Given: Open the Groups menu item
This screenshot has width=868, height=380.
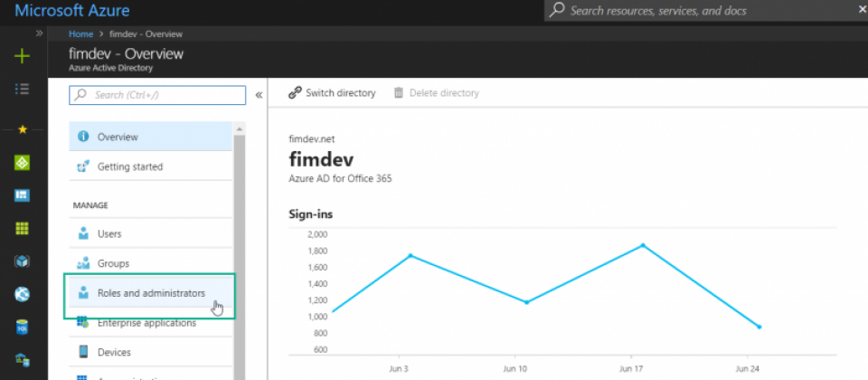Looking at the screenshot, I should tap(150, 263).
